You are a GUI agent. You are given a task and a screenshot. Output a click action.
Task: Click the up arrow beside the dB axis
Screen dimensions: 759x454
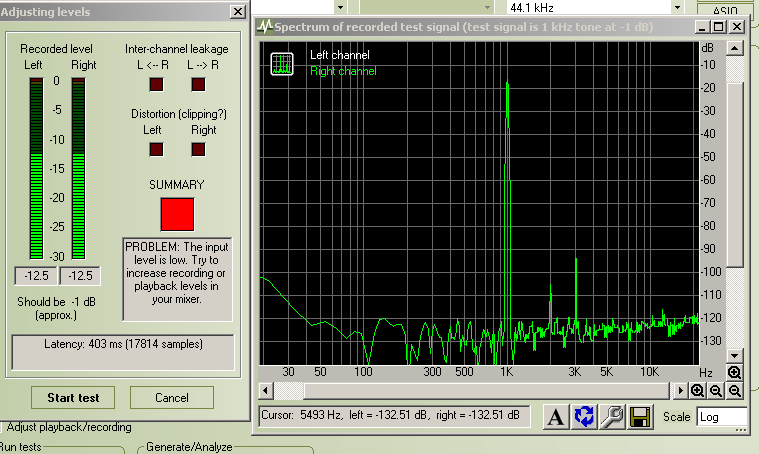click(x=735, y=48)
